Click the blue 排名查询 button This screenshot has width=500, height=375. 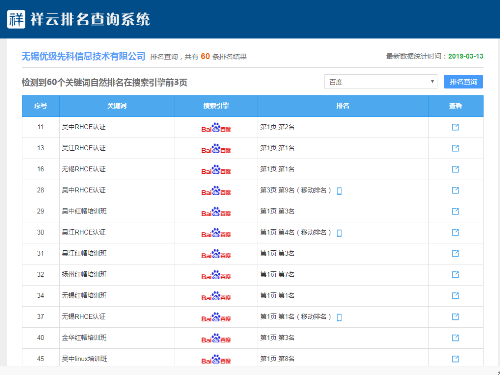click(x=463, y=82)
